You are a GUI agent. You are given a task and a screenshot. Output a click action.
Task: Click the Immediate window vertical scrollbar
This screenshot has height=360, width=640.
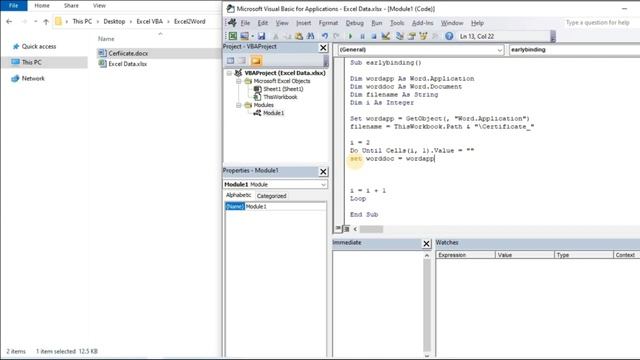coord(427,304)
